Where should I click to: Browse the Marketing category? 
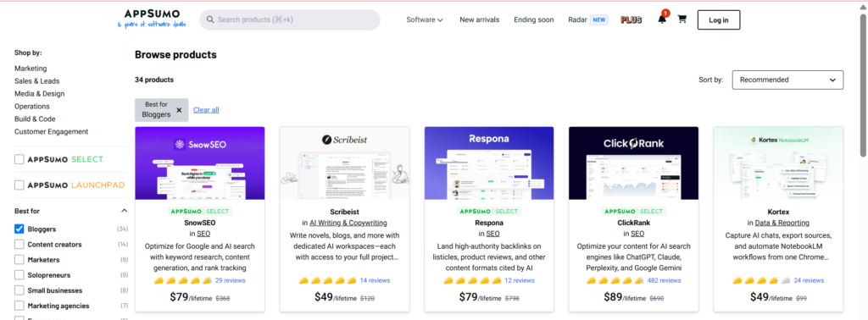coord(31,69)
